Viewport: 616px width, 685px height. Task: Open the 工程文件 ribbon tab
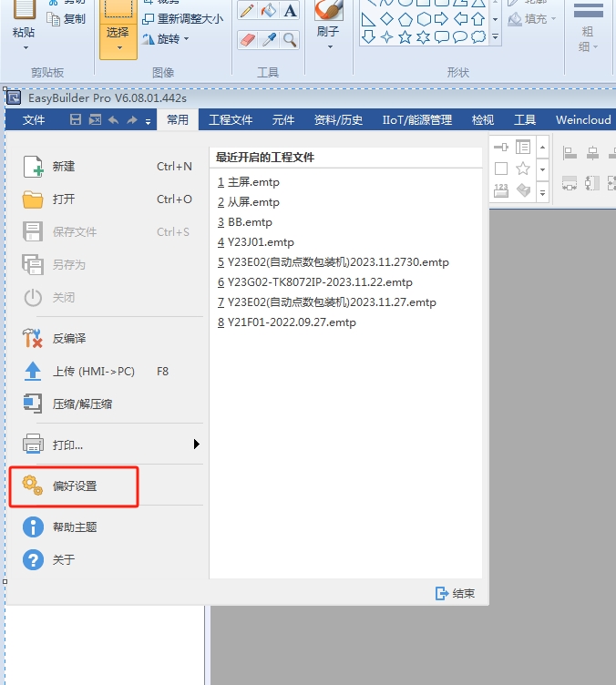pyautogui.click(x=231, y=119)
